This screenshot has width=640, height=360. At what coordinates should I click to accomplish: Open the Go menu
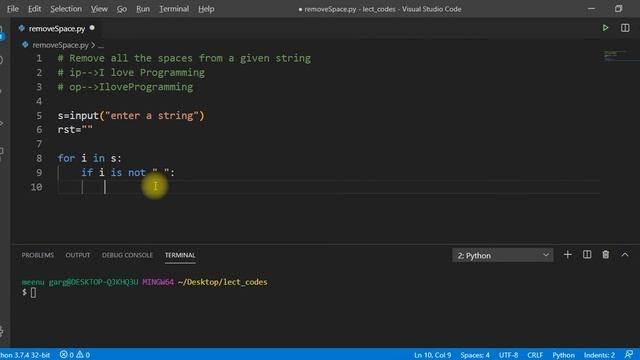122,9
